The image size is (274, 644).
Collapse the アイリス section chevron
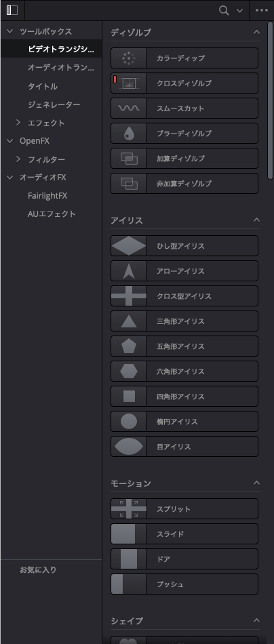click(257, 220)
